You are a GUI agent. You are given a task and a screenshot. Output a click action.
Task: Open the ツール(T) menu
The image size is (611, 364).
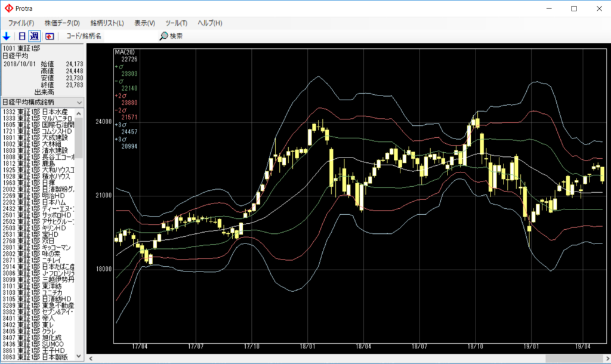click(175, 23)
